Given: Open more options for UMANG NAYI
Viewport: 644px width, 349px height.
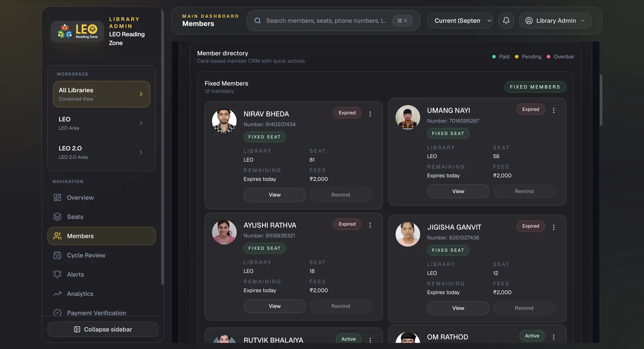Looking at the screenshot, I should [x=554, y=110].
